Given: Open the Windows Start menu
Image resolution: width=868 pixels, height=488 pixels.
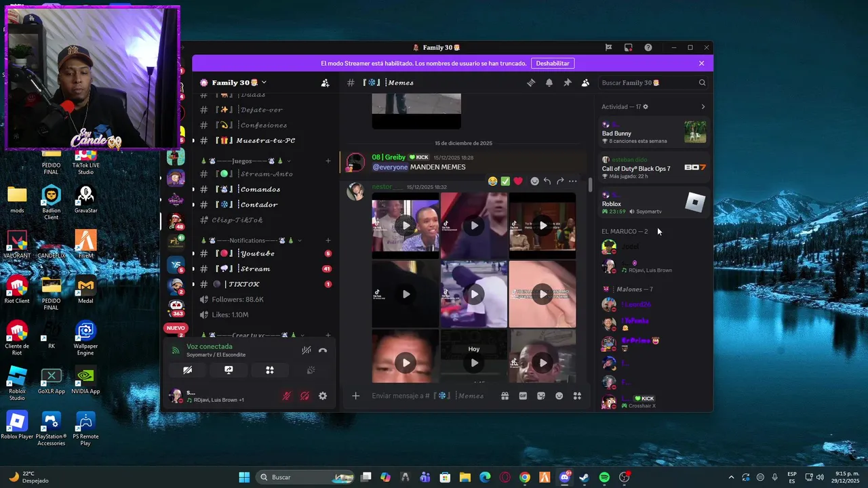Looking at the screenshot, I should [x=244, y=477].
